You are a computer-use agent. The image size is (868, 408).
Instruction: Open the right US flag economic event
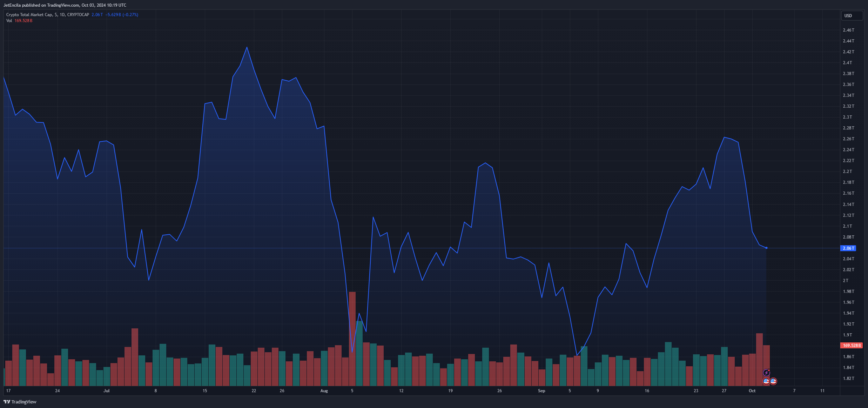tap(773, 381)
